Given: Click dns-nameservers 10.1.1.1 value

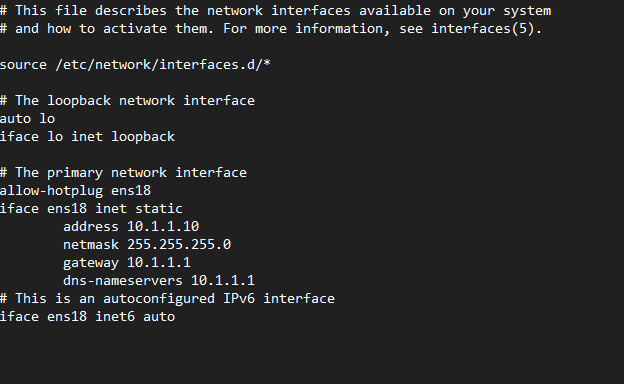Looking at the screenshot, I should coord(222,281).
